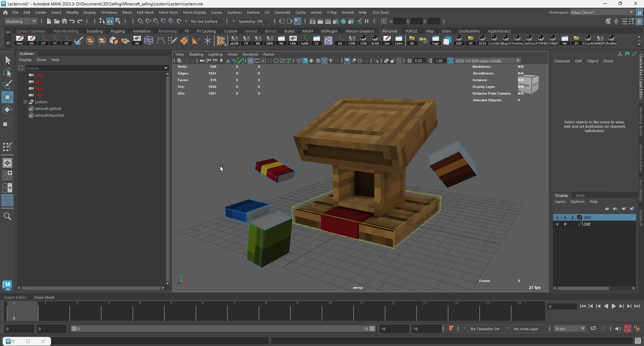Open the Edit Mesh menu
Screen dimensions: 644x346
(x=145, y=12)
